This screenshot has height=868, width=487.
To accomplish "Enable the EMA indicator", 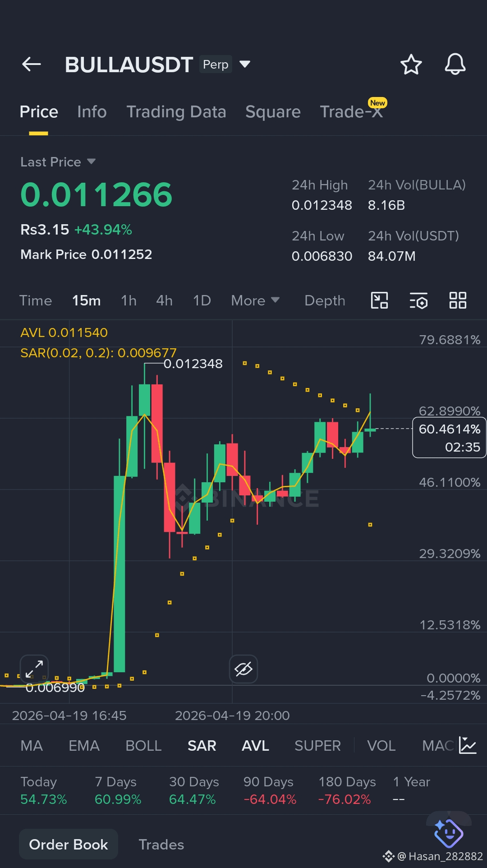I will (84, 746).
